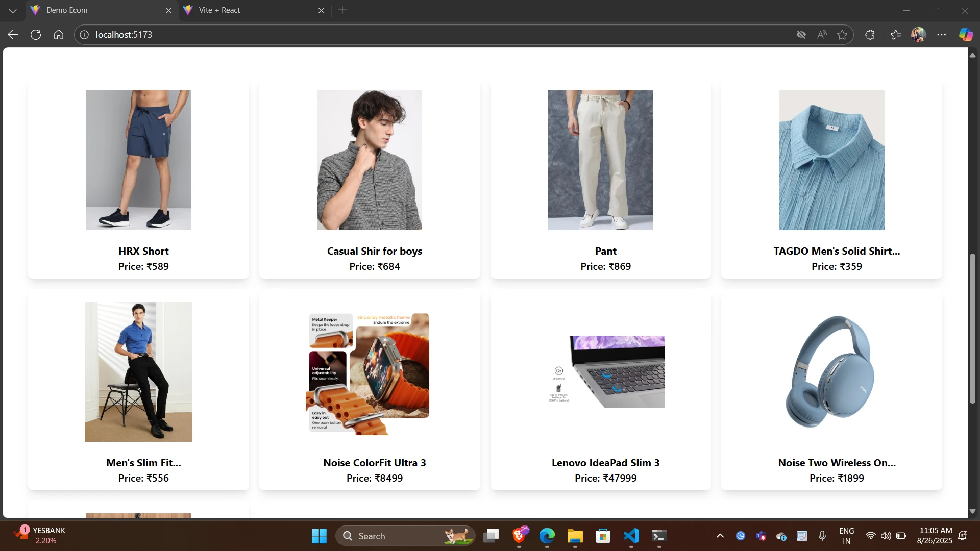Open the Lenovo IdeaPad Slim 3 image
Viewport: 980px width, 551px height.
tap(606, 371)
